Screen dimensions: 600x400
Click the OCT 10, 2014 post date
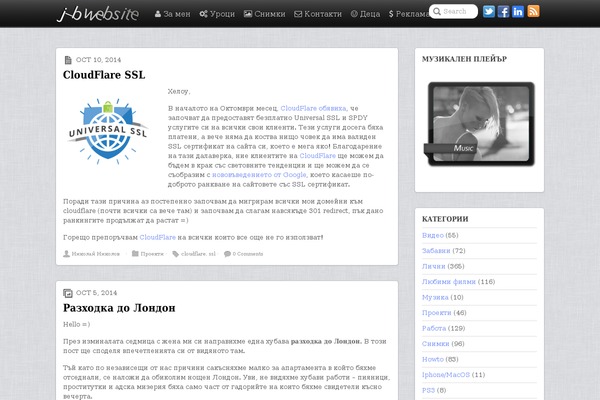[98, 60]
